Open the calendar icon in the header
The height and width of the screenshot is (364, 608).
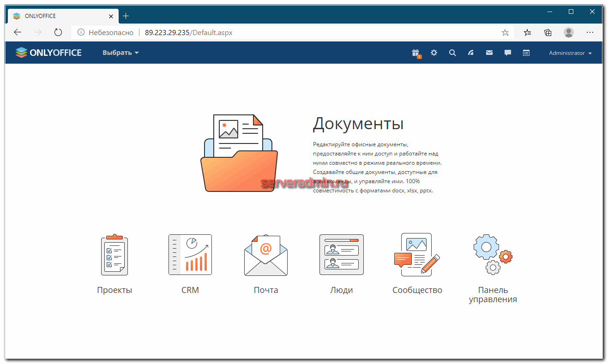(526, 53)
